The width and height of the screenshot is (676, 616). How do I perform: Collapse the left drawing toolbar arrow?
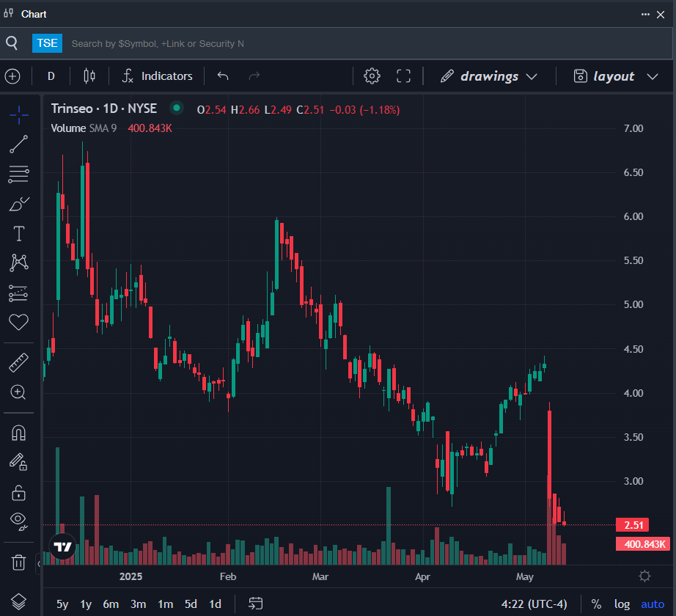click(x=38, y=563)
